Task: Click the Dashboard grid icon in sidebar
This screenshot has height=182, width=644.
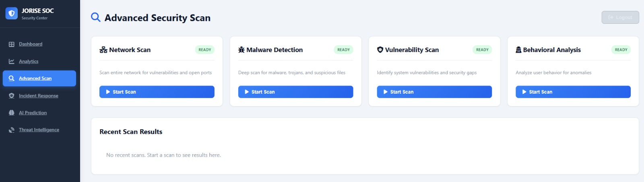Action: click(x=12, y=44)
